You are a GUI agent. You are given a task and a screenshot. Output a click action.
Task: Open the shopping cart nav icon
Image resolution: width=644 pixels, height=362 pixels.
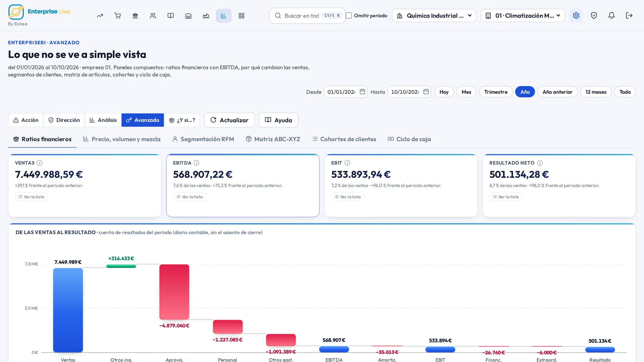pyautogui.click(x=118, y=16)
